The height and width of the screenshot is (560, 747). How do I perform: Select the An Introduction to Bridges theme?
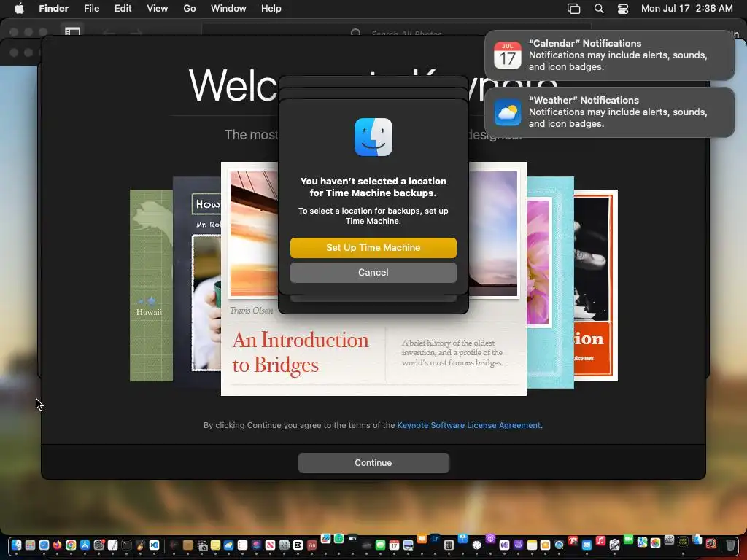373,352
